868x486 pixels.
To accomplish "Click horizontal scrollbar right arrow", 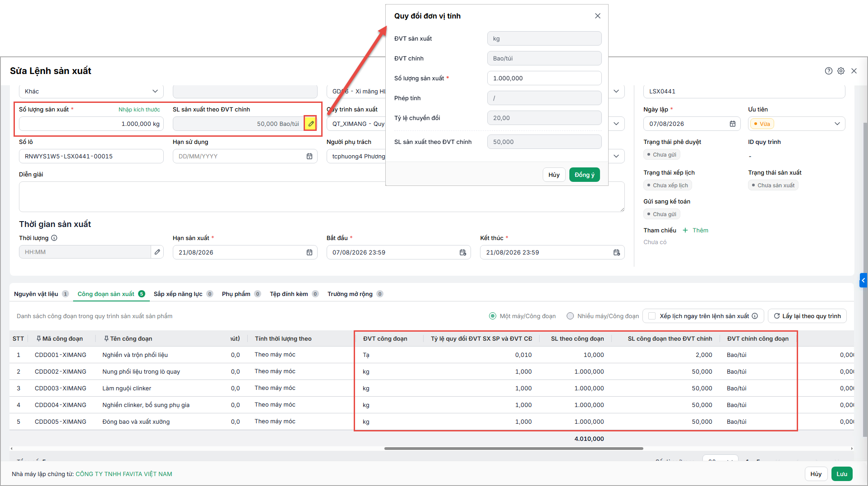I will click(852, 449).
